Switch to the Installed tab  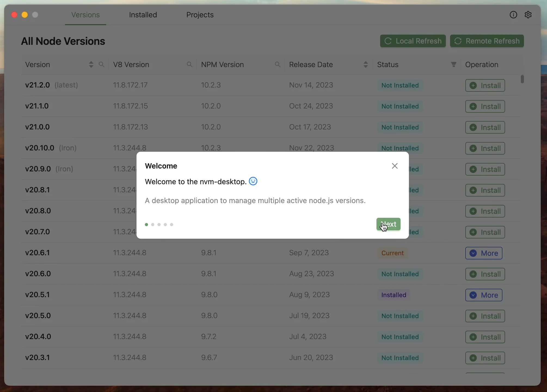click(143, 15)
